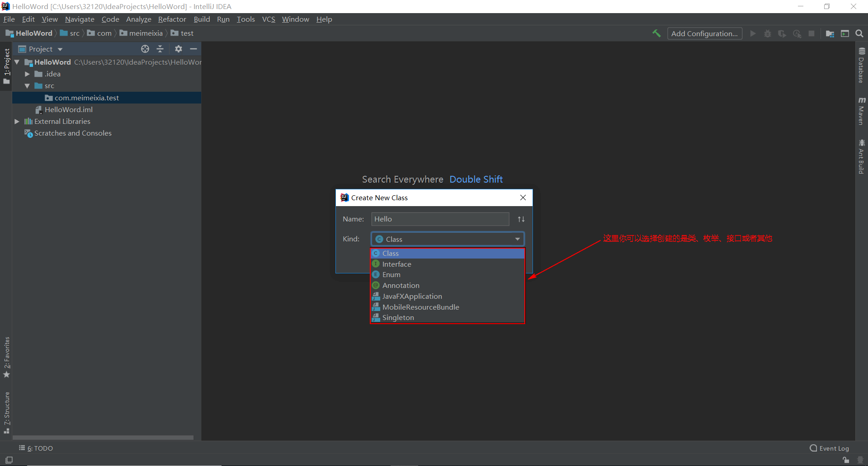This screenshot has width=868, height=466.
Task: Select Annotation in the Kind list
Action: pyautogui.click(x=448, y=286)
